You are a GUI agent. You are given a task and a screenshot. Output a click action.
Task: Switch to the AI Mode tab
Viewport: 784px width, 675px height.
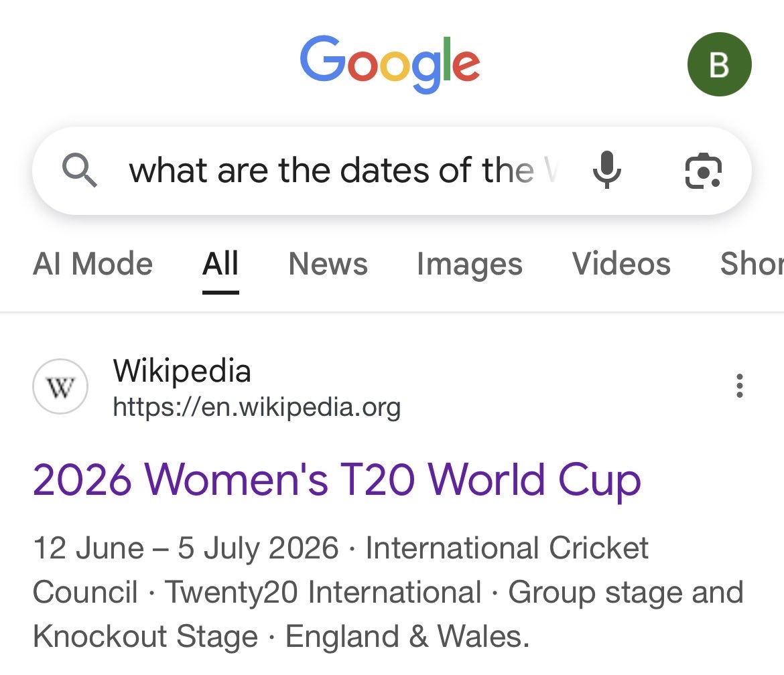click(x=92, y=264)
